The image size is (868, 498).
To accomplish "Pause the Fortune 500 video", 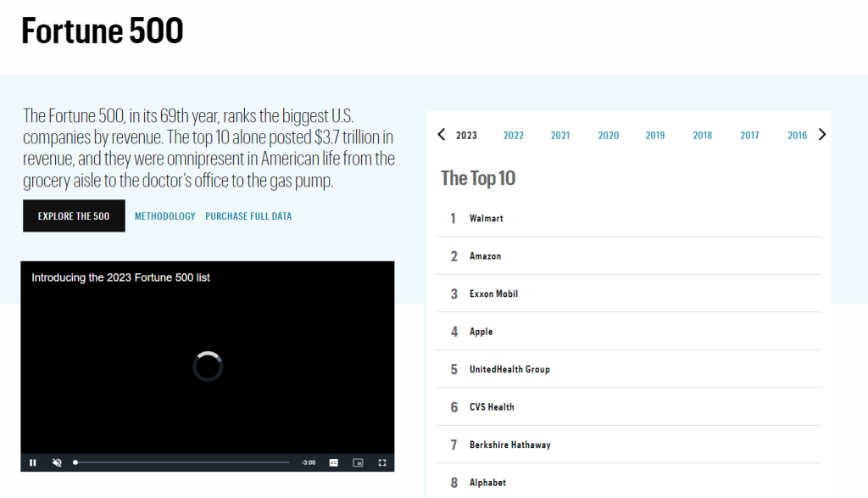I will [33, 462].
